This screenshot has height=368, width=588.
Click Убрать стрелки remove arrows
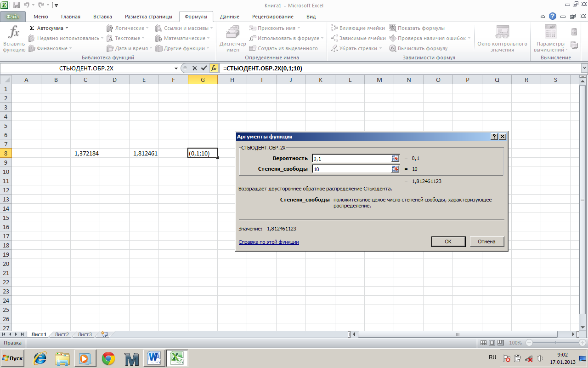[x=356, y=48]
